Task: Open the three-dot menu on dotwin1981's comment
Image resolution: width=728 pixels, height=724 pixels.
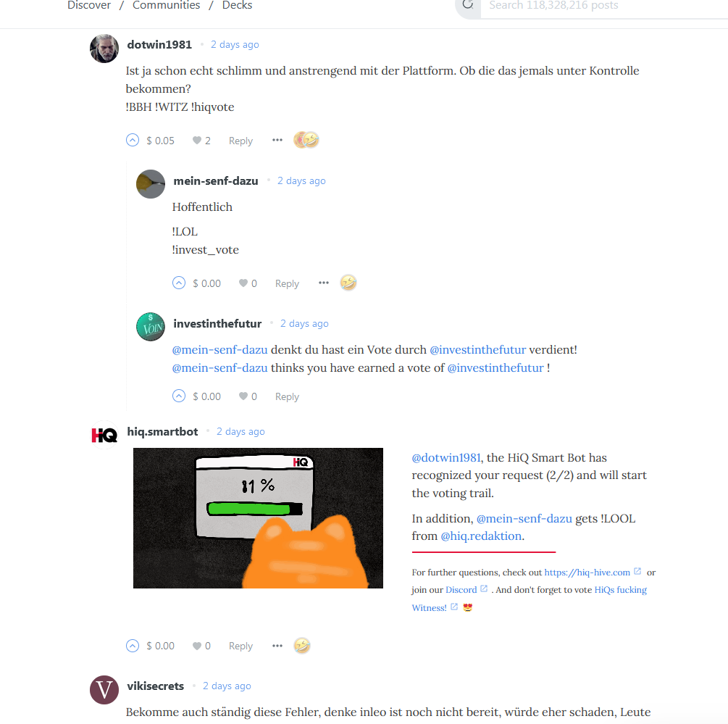Action: point(277,140)
